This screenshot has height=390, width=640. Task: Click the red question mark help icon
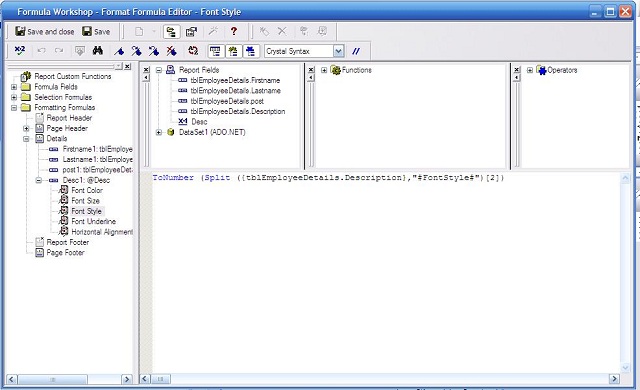pyautogui.click(x=233, y=31)
